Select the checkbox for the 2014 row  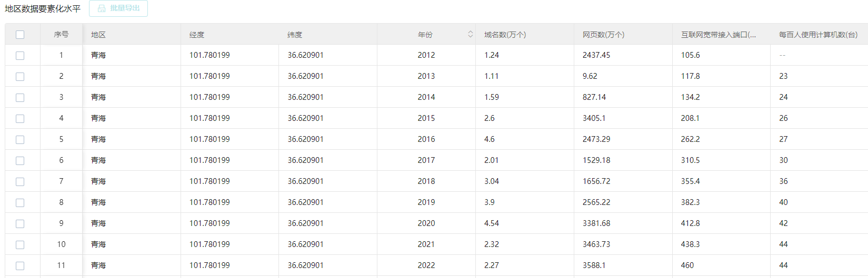[x=20, y=98]
